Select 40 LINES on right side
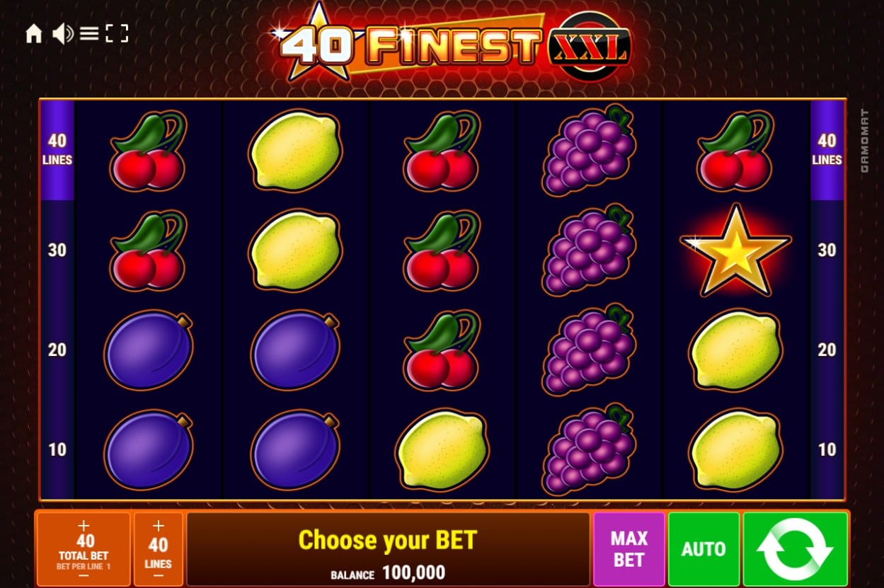Screen dimensions: 884x588 (x=827, y=149)
